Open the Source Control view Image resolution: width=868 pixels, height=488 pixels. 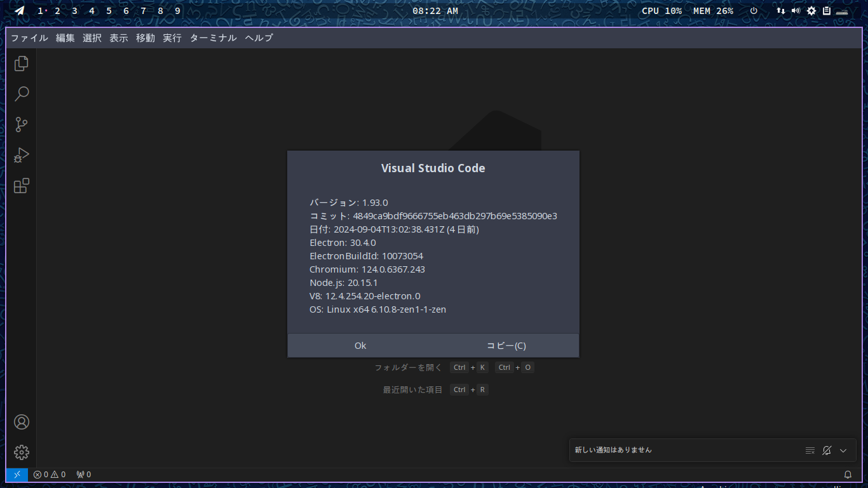[x=22, y=125]
